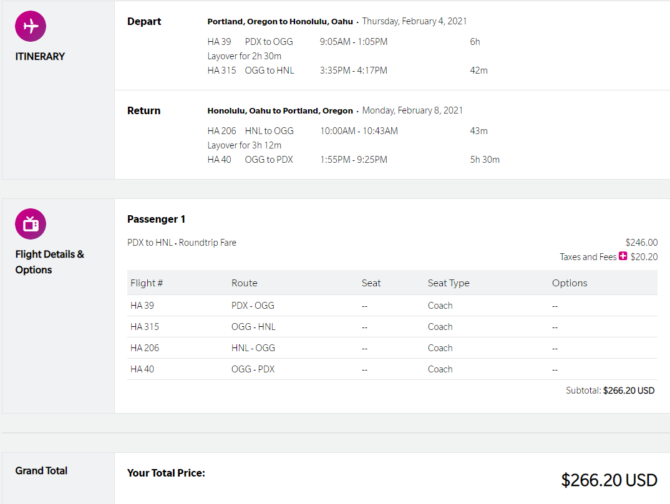The image size is (670, 504).
Task: Click Coach seat type for HA 40
Action: (x=440, y=369)
